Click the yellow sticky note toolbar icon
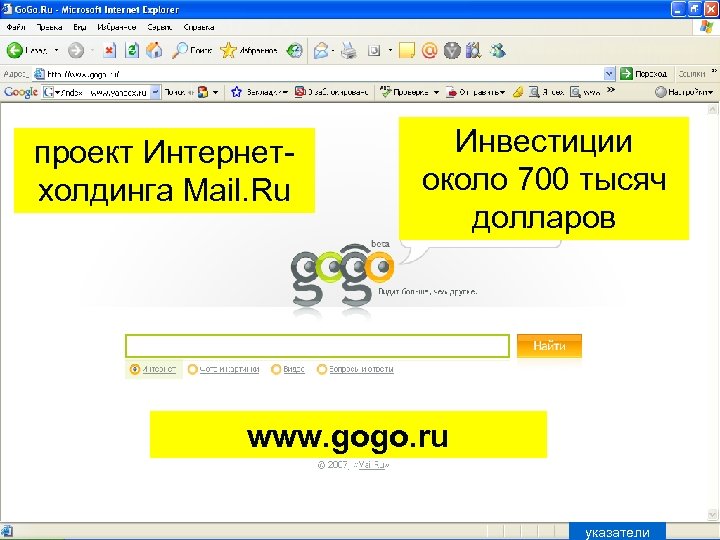The image size is (720, 540). click(406, 51)
